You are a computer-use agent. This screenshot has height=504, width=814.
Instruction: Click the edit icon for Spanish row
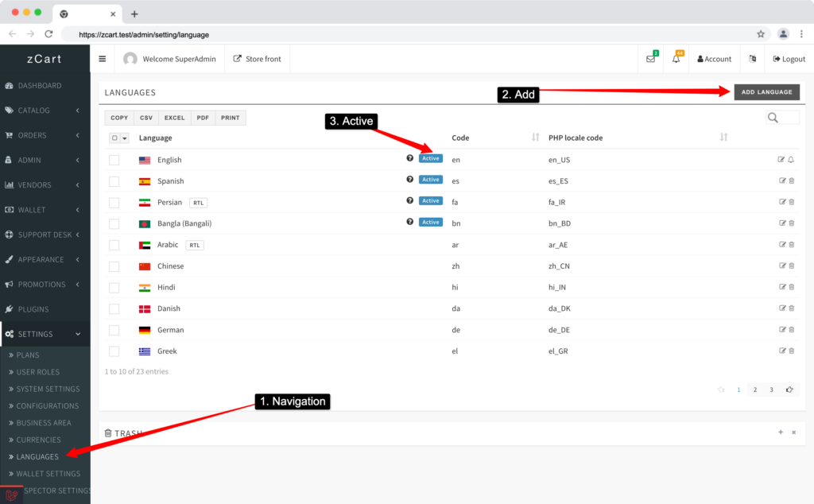[x=781, y=181]
